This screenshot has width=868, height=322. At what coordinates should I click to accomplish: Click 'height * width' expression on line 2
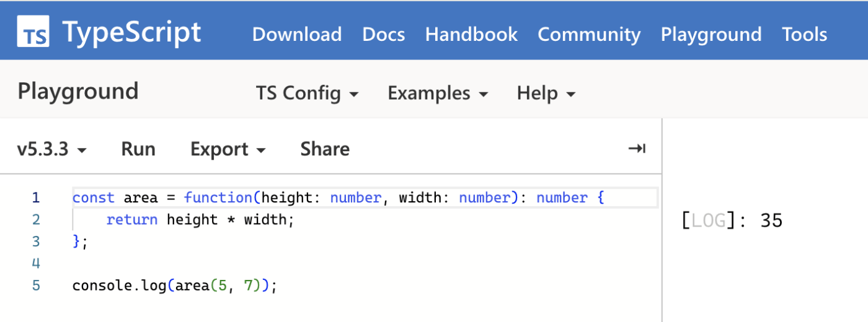pos(226,220)
